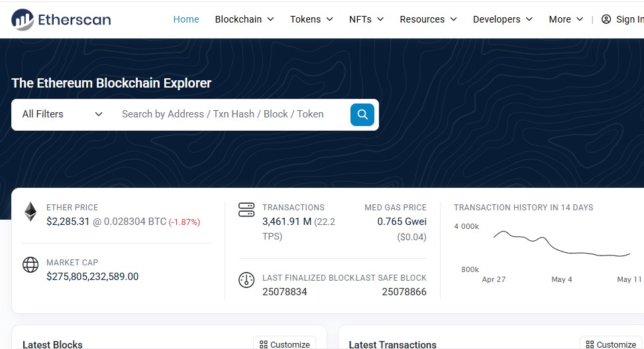Expand the Developers menu
Image resolution: width=644 pixels, height=349 pixels.
point(503,19)
